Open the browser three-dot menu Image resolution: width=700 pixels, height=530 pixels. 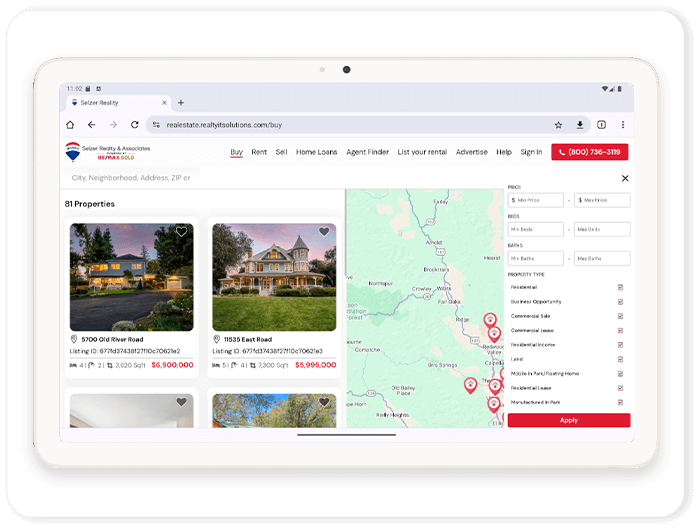tap(623, 125)
